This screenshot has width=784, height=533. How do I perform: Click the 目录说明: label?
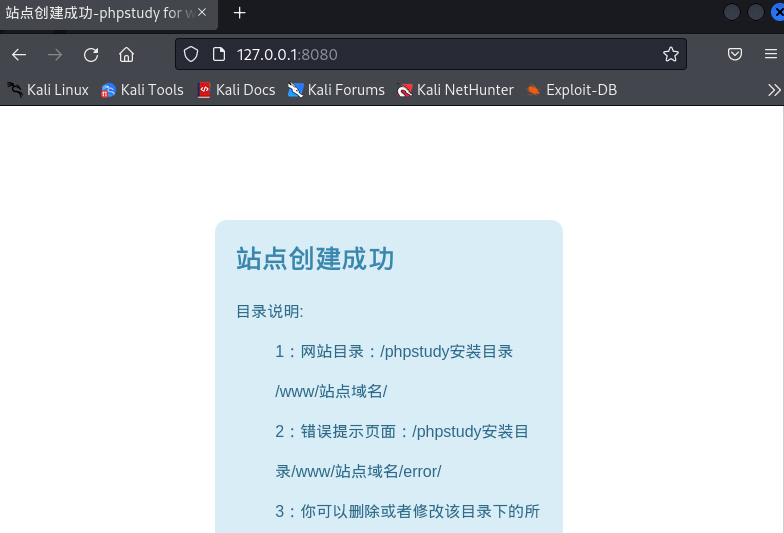(270, 312)
